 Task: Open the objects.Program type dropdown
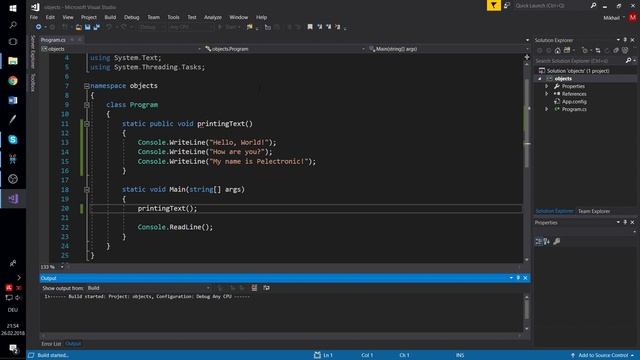[x=285, y=49]
